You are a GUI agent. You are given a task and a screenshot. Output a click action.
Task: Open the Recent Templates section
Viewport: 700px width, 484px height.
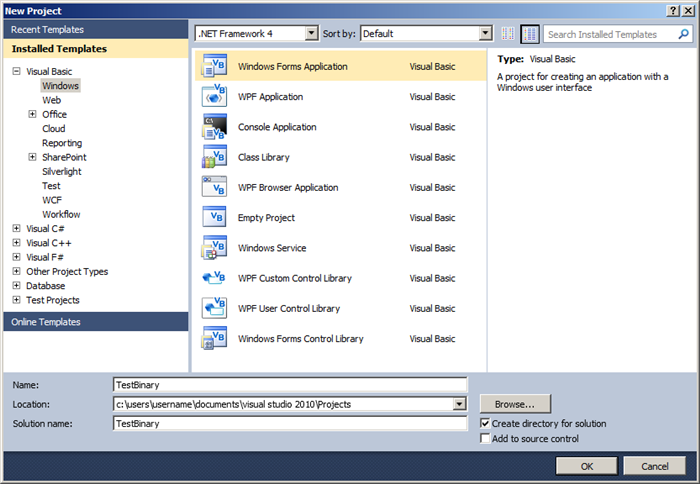click(x=96, y=29)
